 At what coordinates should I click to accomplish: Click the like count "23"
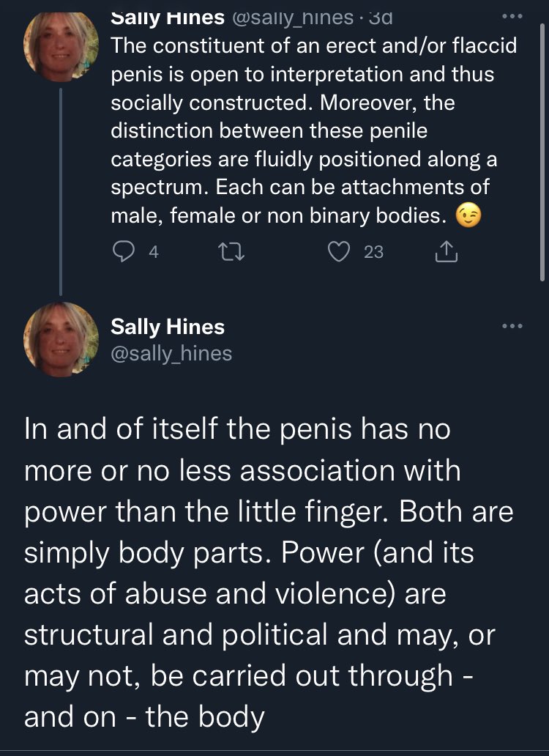[x=373, y=252]
